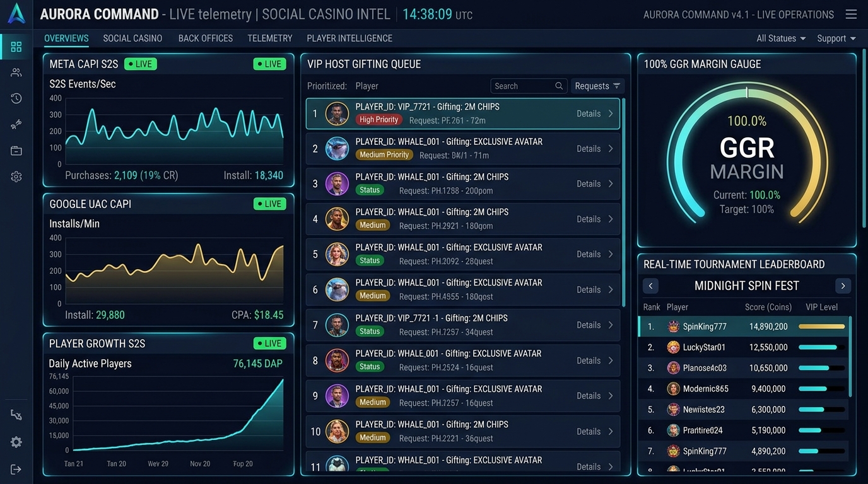The image size is (868, 484).
Task: Select the satellite tools icon in sidebar
Action: (x=16, y=124)
